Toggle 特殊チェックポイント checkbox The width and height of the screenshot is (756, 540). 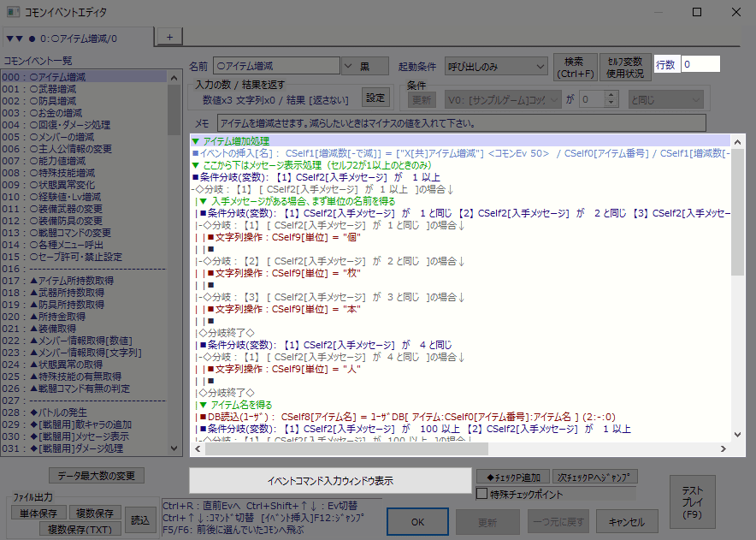click(481, 494)
